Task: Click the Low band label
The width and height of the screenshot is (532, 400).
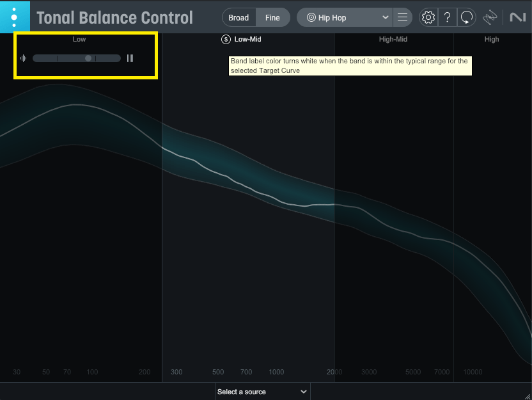Action: tap(79, 40)
